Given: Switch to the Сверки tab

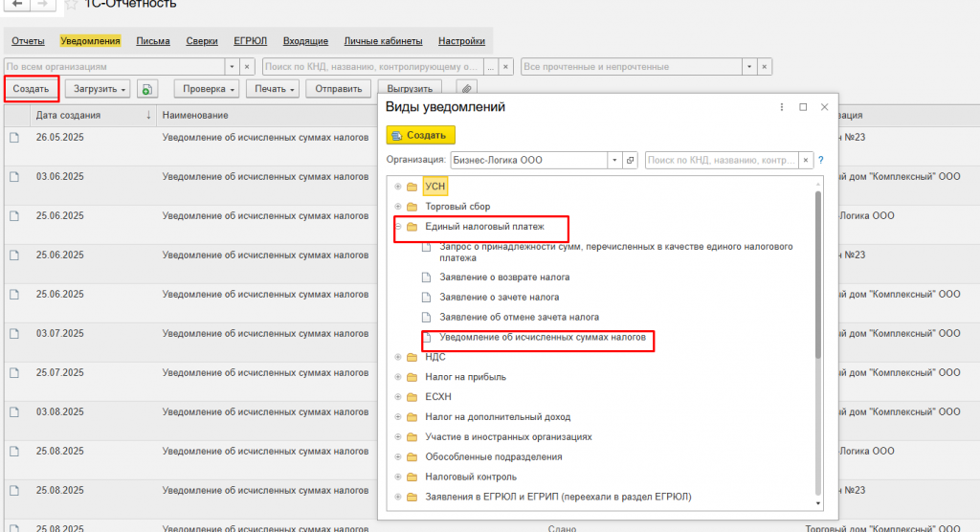Looking at the screenshot, I should tap(202, 40).
